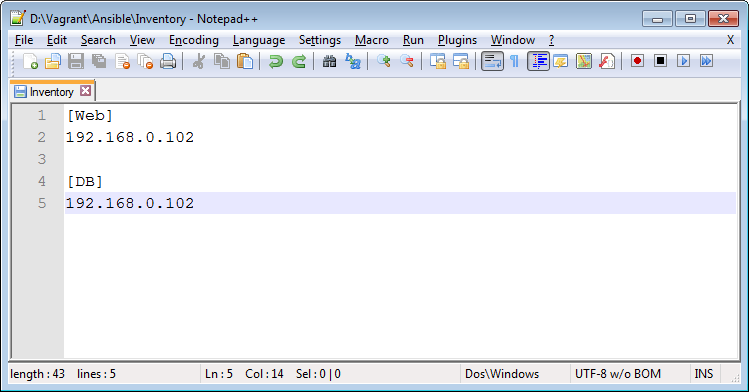Click the X at menu bar right end
Viewport: 749px width, 392px height.
click(x=730, y=40)
